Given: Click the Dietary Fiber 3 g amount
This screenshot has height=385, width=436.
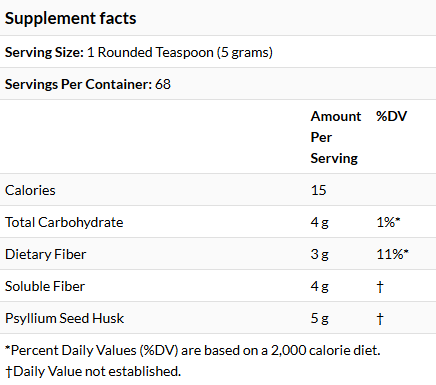Looking at the screenshot, I should click(320, 254).
